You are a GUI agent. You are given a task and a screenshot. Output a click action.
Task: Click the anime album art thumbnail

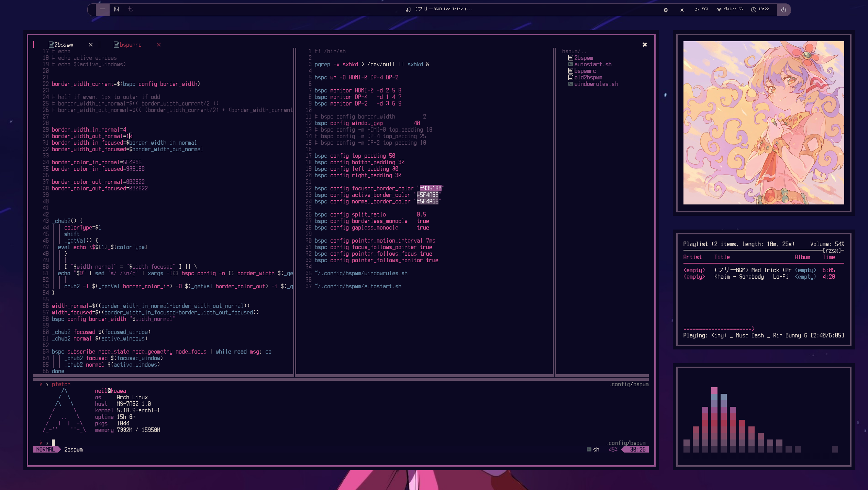coord(763,123)
